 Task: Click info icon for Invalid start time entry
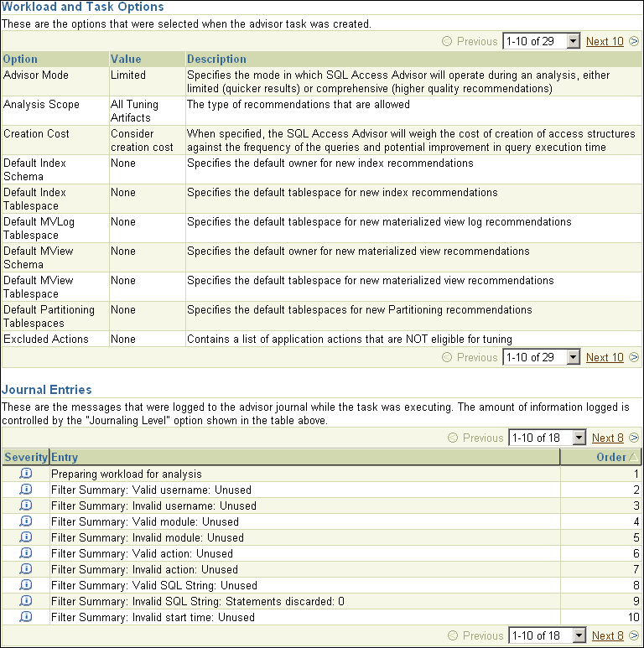click(25, 617)
